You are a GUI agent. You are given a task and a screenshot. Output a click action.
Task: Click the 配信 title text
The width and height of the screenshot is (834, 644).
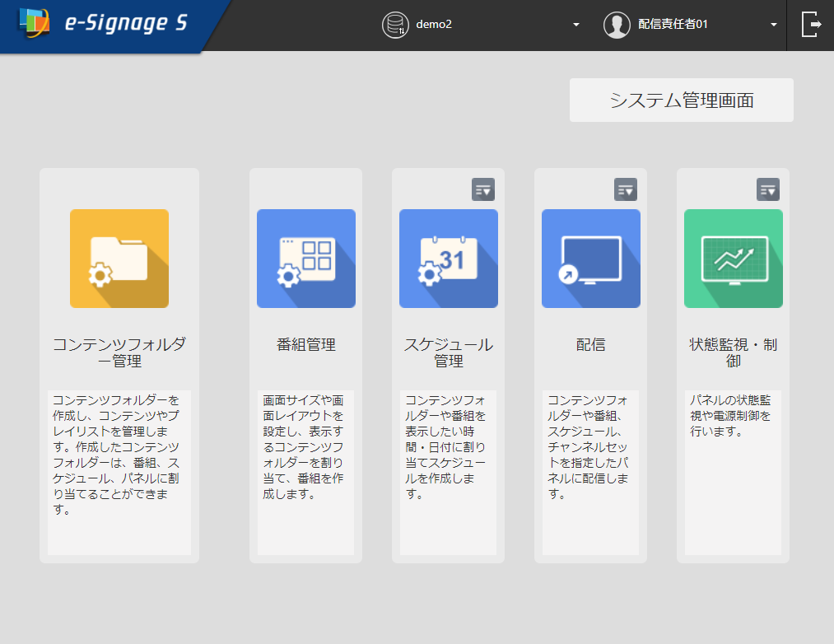(591, 344)
